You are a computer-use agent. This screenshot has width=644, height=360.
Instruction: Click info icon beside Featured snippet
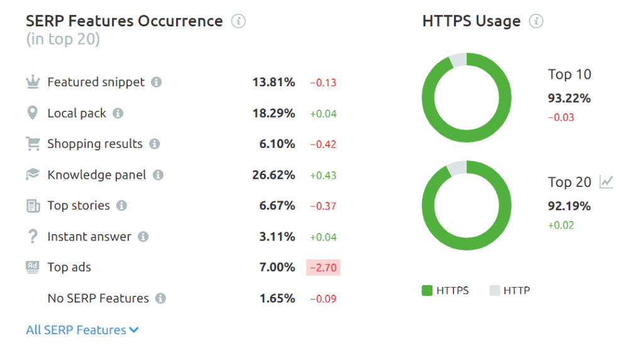pos(157,82)
